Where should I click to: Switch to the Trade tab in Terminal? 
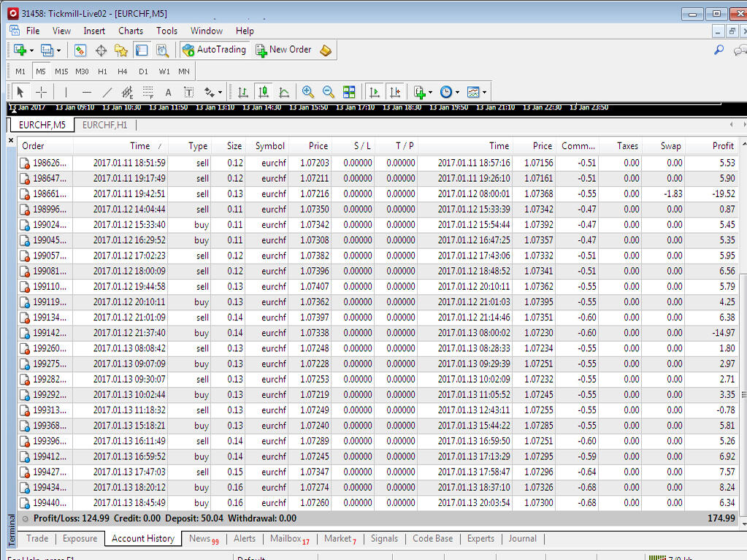pyautogui.click(x=37, y=539)
